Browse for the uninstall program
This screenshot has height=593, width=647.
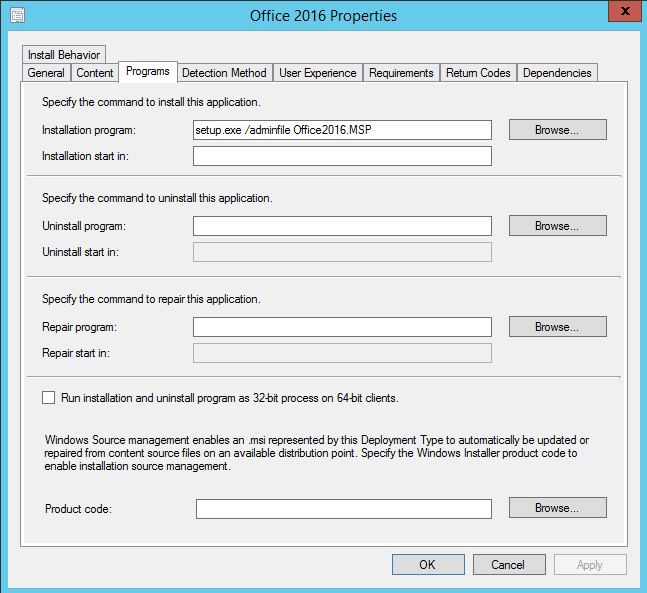tap(557, 226)
